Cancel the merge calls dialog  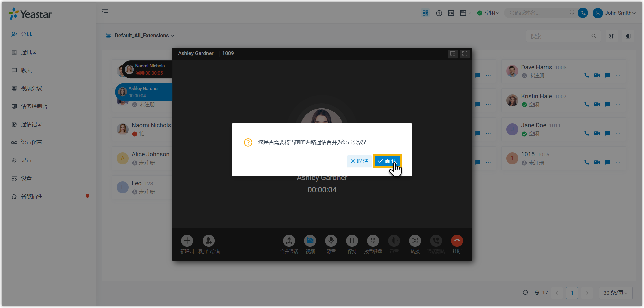click(359, 161)
